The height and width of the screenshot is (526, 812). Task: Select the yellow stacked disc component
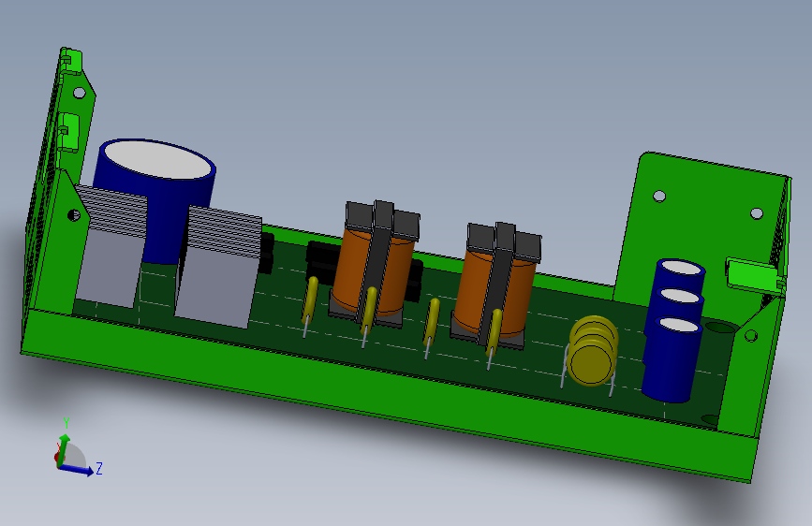pos(593,351)
